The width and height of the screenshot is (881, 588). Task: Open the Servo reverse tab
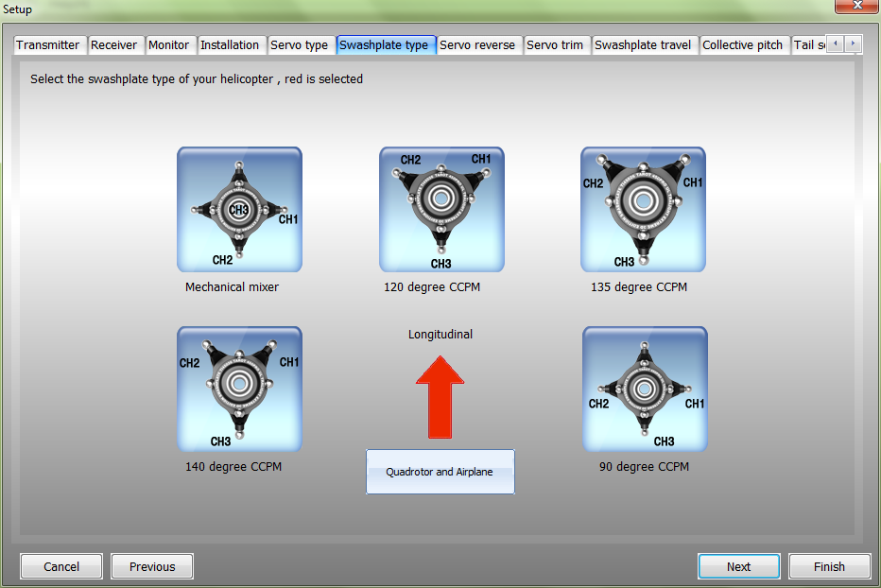(x=477, y=45)
